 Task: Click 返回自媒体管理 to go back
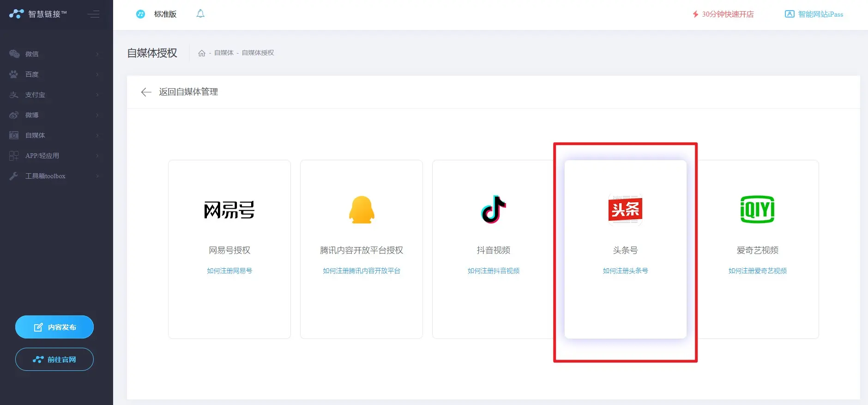tap(188, 92)
